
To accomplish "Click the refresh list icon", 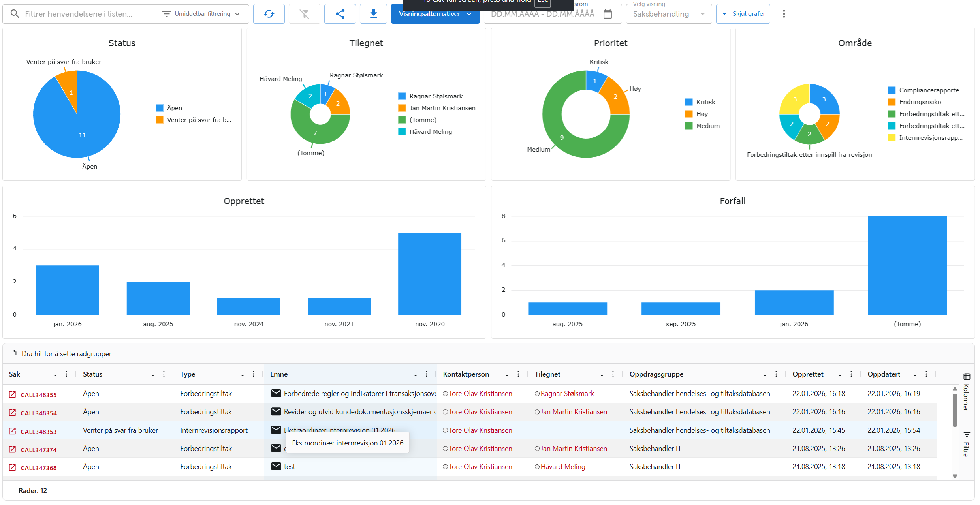I will (269, 14).
